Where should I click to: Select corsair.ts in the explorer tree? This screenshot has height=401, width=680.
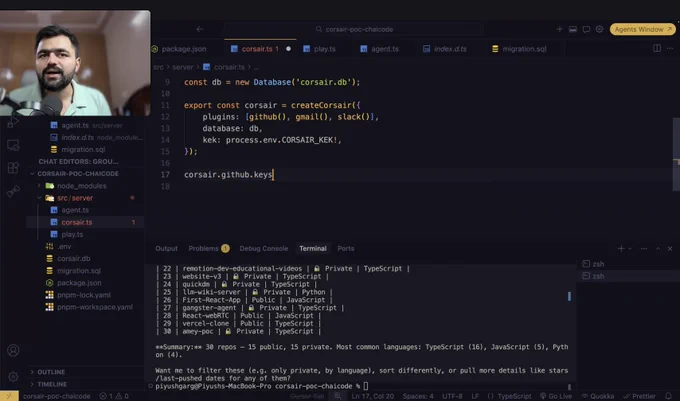coord(86,222)
